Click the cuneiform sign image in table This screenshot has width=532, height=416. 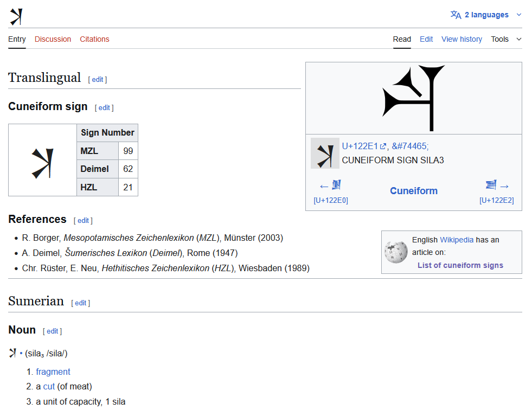tap(43, 160)
